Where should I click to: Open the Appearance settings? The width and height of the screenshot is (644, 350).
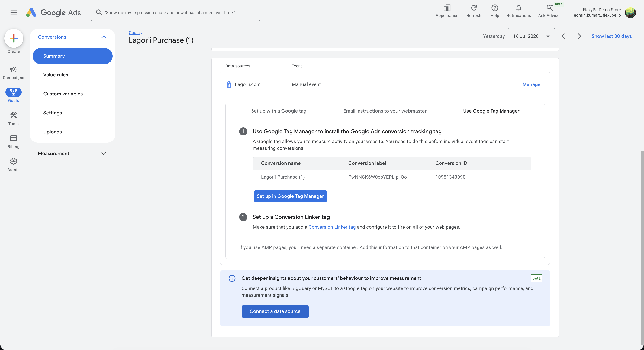point(447,11)
